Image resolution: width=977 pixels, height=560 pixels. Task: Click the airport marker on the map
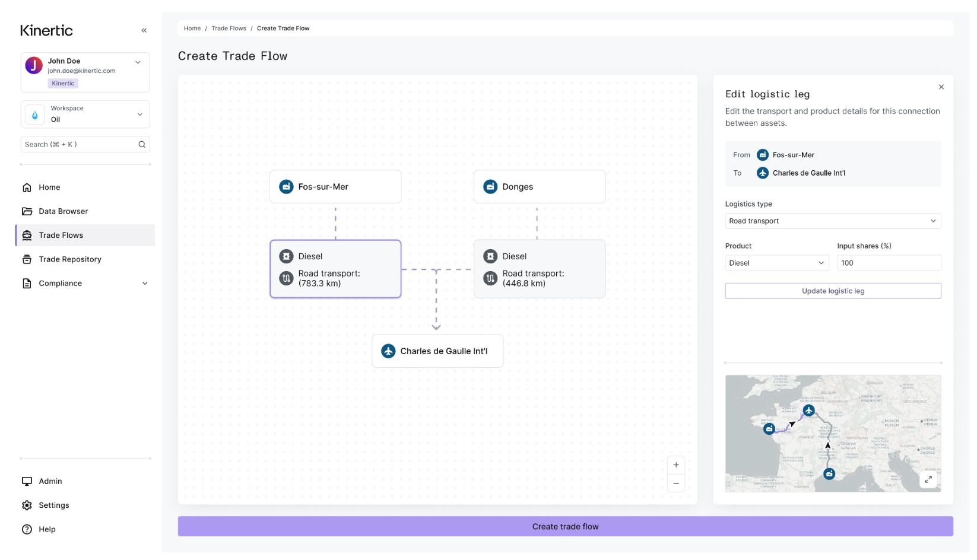coord(808,411)
